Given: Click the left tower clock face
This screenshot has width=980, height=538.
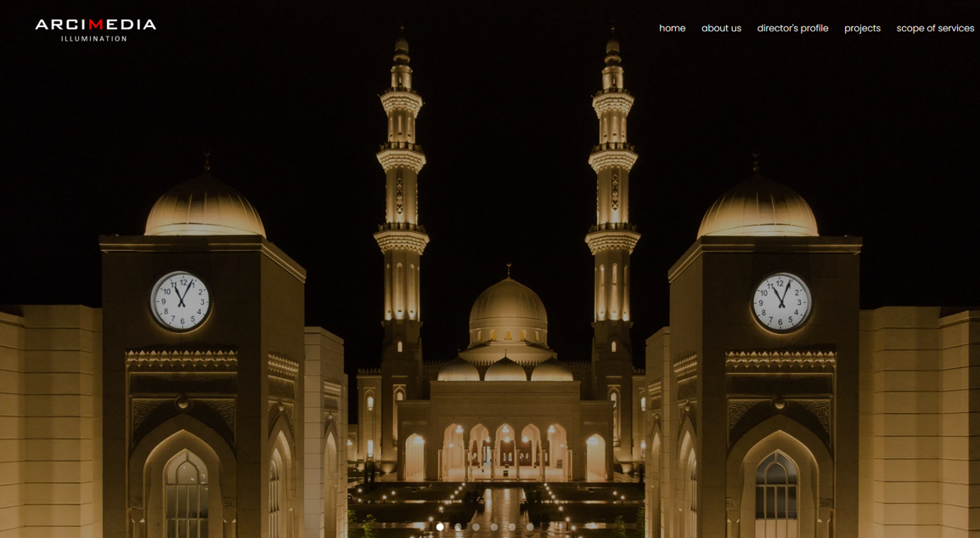Looking at the screenshot, I should (x=181, y=300).
